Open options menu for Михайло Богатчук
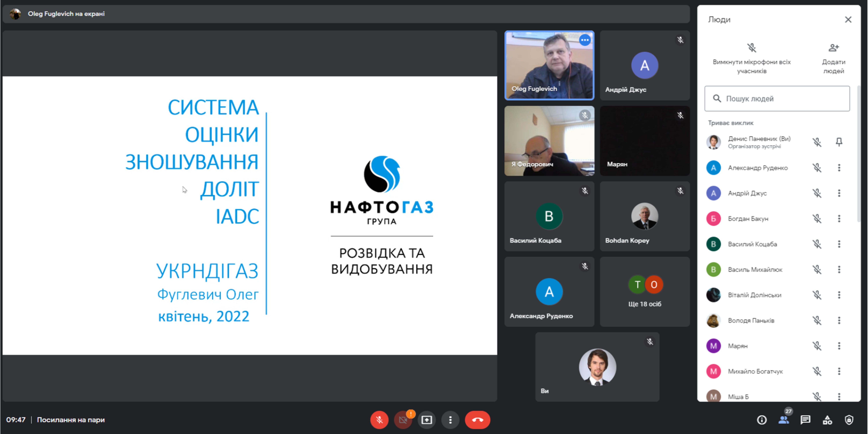868x434 pixels. click(x=839, y=371)
